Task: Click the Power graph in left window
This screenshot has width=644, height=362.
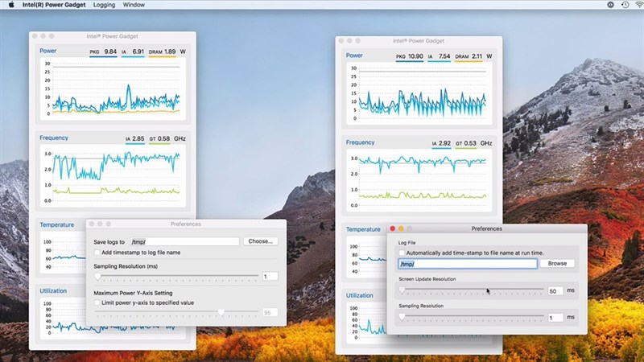Action: [113, 88]
